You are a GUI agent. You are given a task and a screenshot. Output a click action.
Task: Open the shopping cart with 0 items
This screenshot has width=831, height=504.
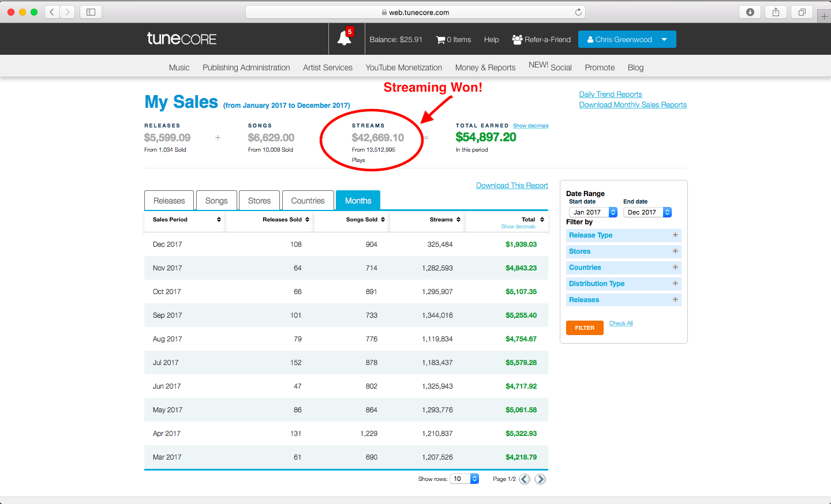pos(454,40)
